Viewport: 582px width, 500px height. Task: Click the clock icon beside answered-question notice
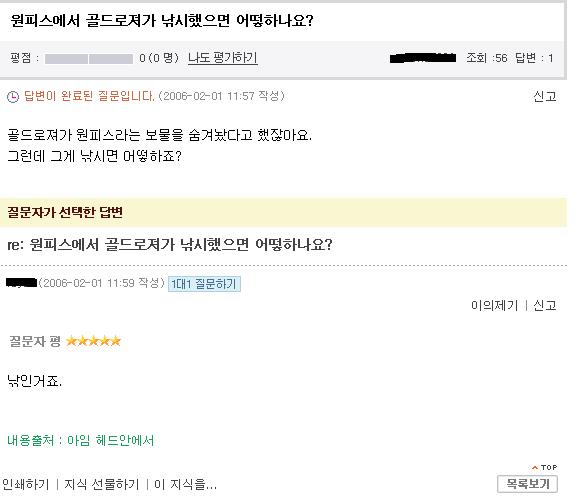13,97
